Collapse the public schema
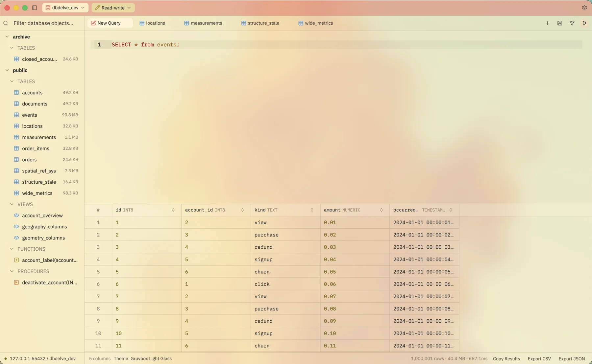 point(7,70)
